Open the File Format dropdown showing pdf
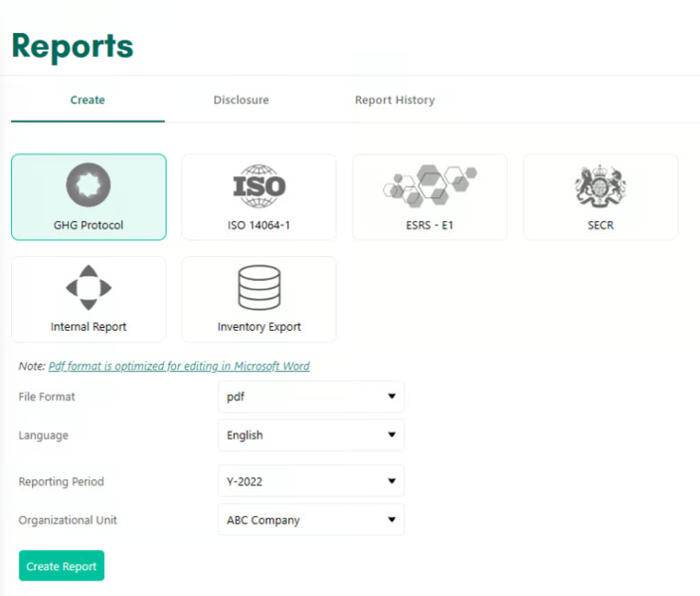The height and width of the screenshot is (596, 700). click(x=311, y=396)
